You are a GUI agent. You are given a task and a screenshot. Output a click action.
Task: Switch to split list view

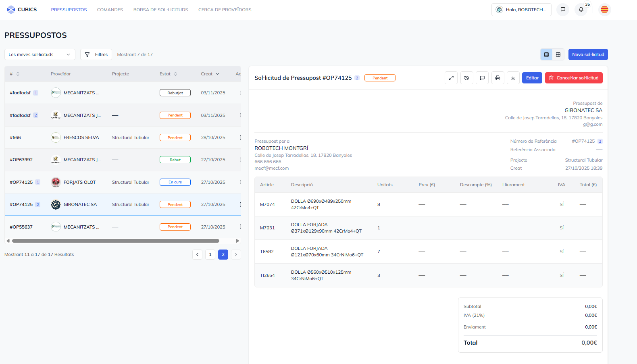click(546, 54)
